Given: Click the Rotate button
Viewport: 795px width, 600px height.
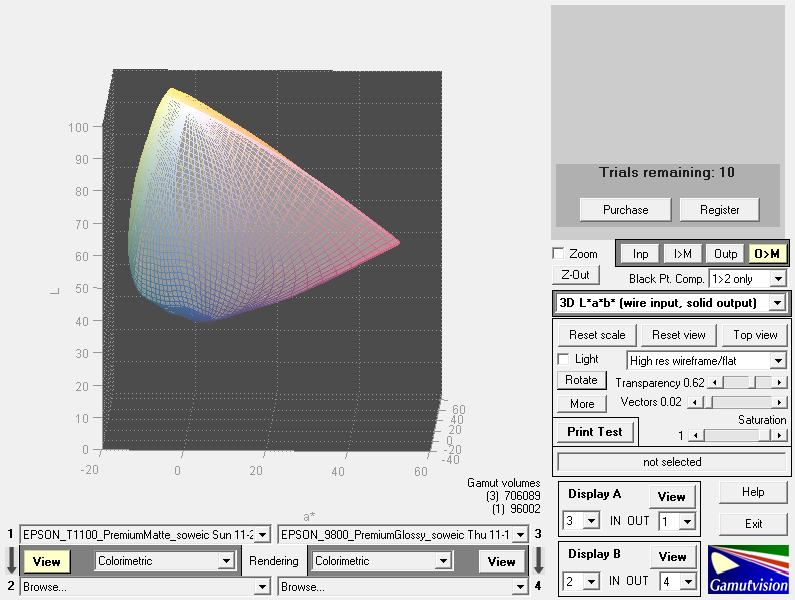Looking at the screenshot, I should click(x=581, y=380).
